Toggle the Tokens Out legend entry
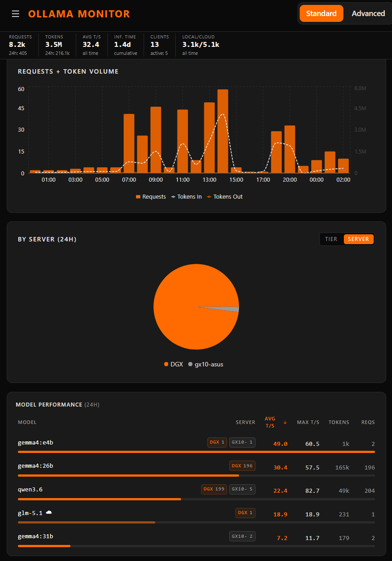392x561 pixels. [x=224, y=196]
